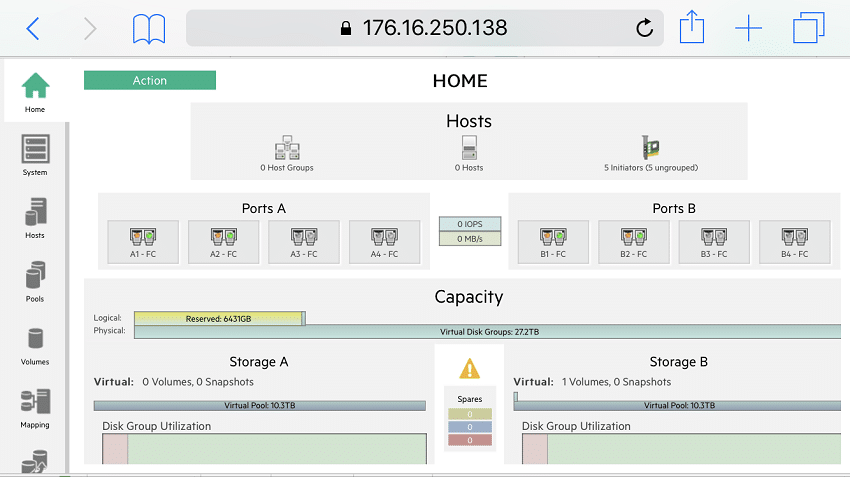This screenshot has width=850, height=477.
Task: Click the yellow Spares warning icon
Action: [x=469, y=369]
